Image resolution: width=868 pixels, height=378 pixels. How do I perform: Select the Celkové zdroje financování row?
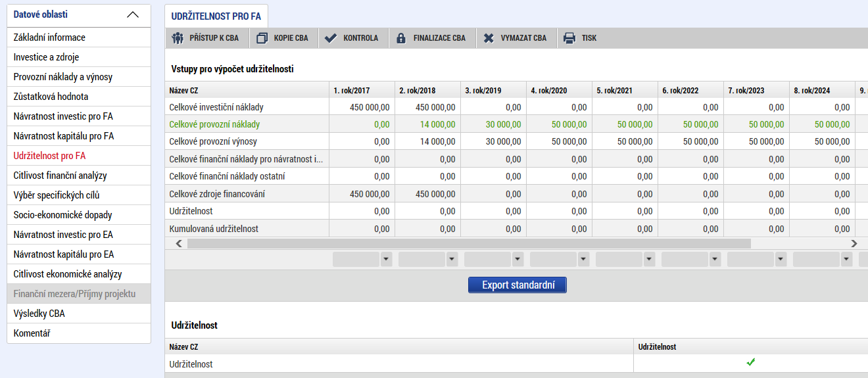(x=516, y=194)
